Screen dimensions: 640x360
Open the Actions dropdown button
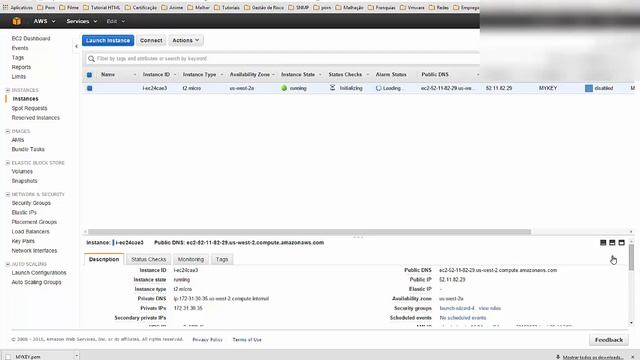pyautogui.click(x=186, y=40)
